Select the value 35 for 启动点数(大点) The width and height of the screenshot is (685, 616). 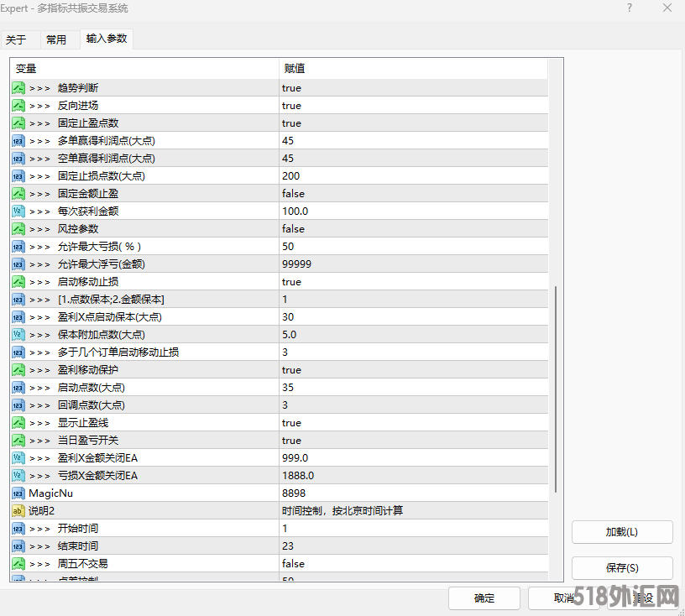click(x=413, y=388)
